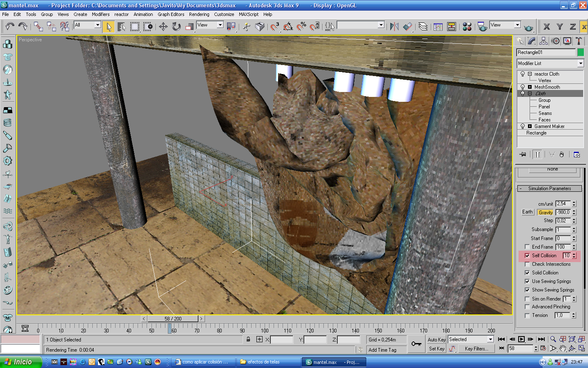The width and height of the screenshot is (588, 368).
Task: Open the key filter 'Selected' dropdown
Action: coord(471,339)
